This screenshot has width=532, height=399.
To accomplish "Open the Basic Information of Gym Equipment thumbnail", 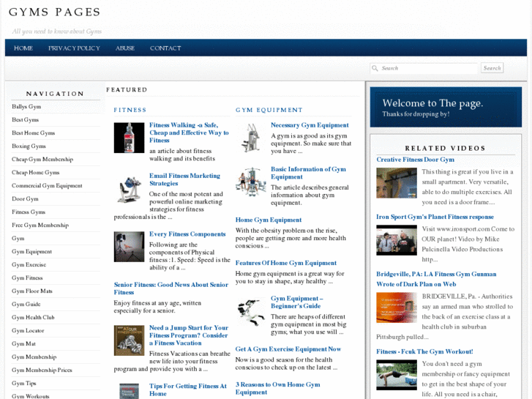I will point(251,182).
